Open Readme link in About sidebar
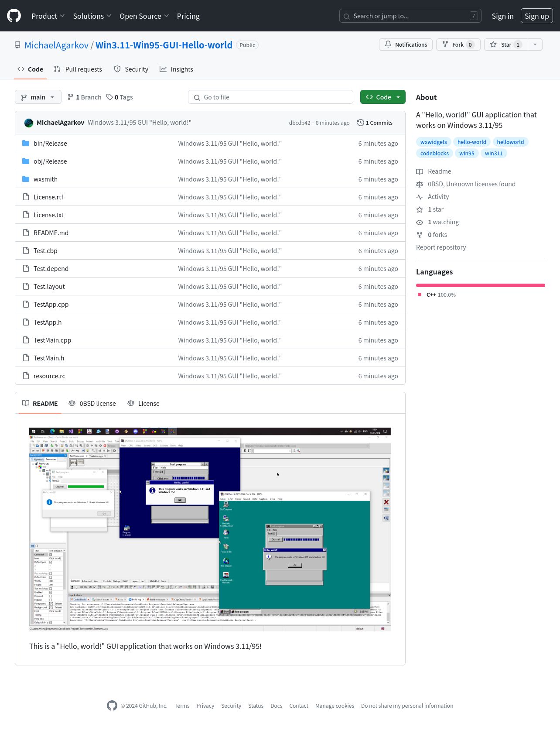560x730 pixels. click(434, 171)
